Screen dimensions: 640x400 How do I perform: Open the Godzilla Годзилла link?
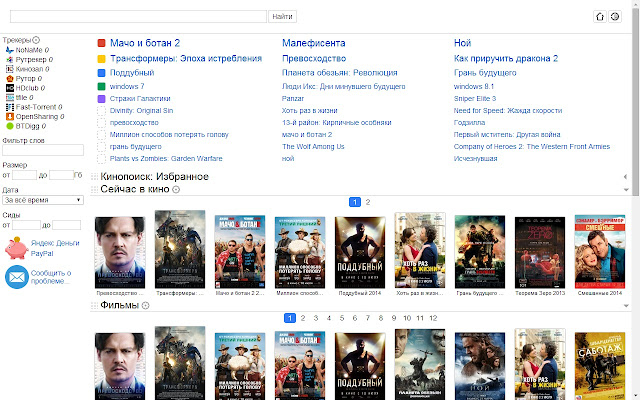pos(469,122)
